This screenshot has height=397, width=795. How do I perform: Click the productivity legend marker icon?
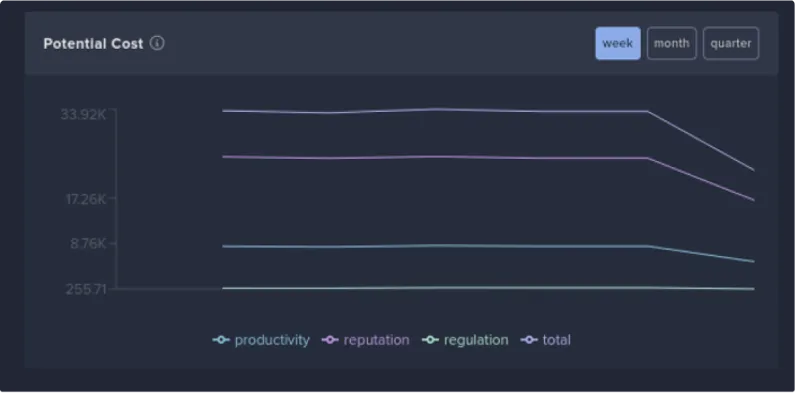(221, 340)
